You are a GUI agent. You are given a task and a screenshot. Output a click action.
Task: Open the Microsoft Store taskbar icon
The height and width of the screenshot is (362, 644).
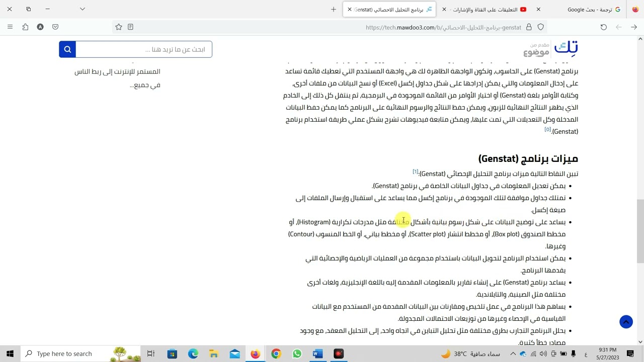tap(172, 354)
